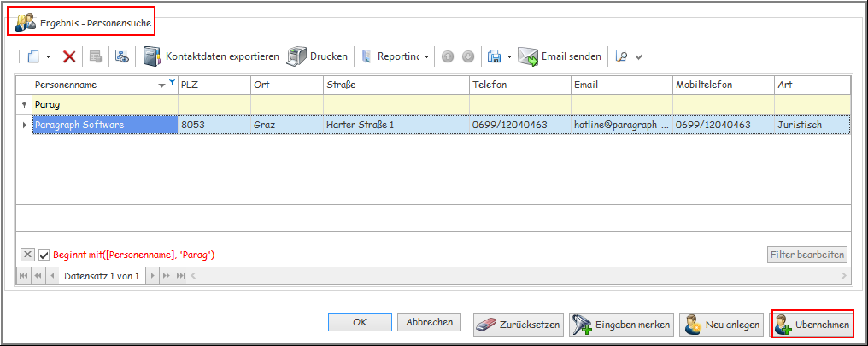The image size is (868, 346).
Task: Expand the dropdown arrow next to save icon
Action: 509,57
